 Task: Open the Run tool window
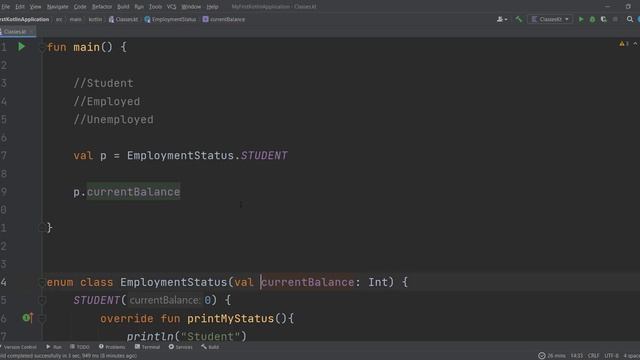tap(54, 347)
